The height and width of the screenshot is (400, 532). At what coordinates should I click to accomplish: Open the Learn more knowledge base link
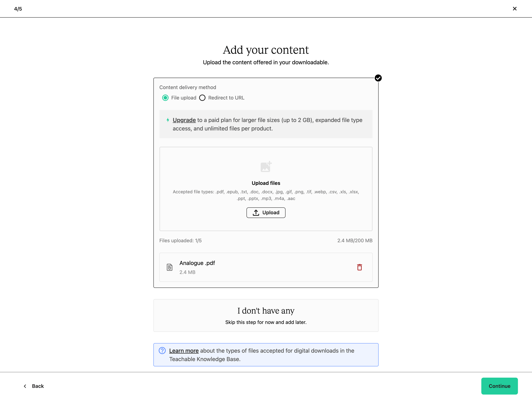[x=184, y=351]
